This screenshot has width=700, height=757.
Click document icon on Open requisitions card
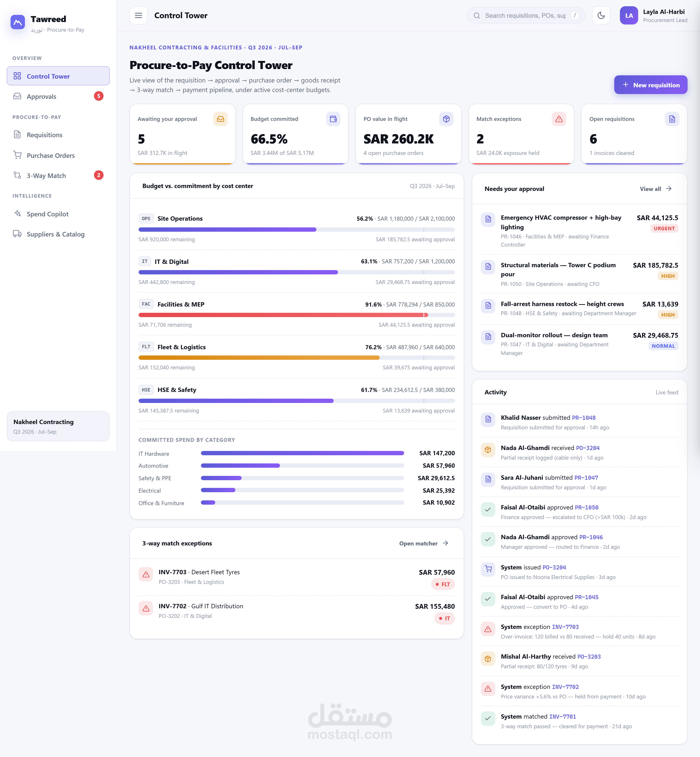click(672, 119)
